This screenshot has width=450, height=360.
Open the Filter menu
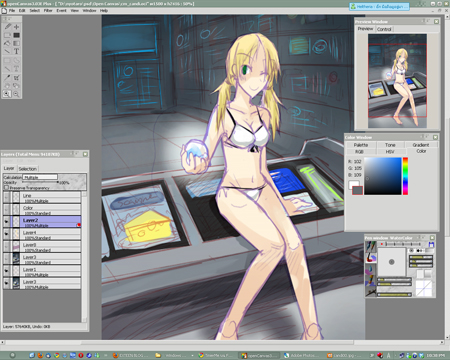click(x=48, y=11)
